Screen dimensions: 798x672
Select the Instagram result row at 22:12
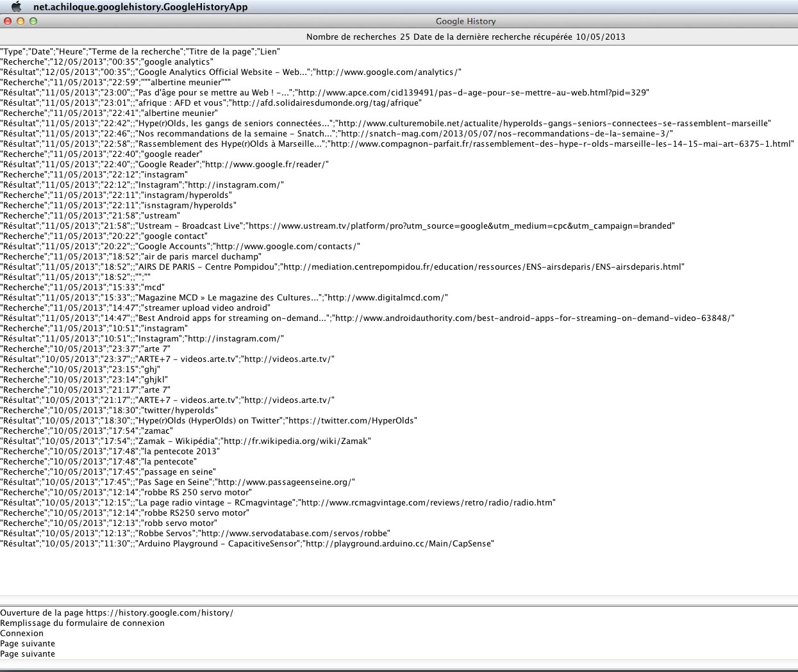point(142,185)
